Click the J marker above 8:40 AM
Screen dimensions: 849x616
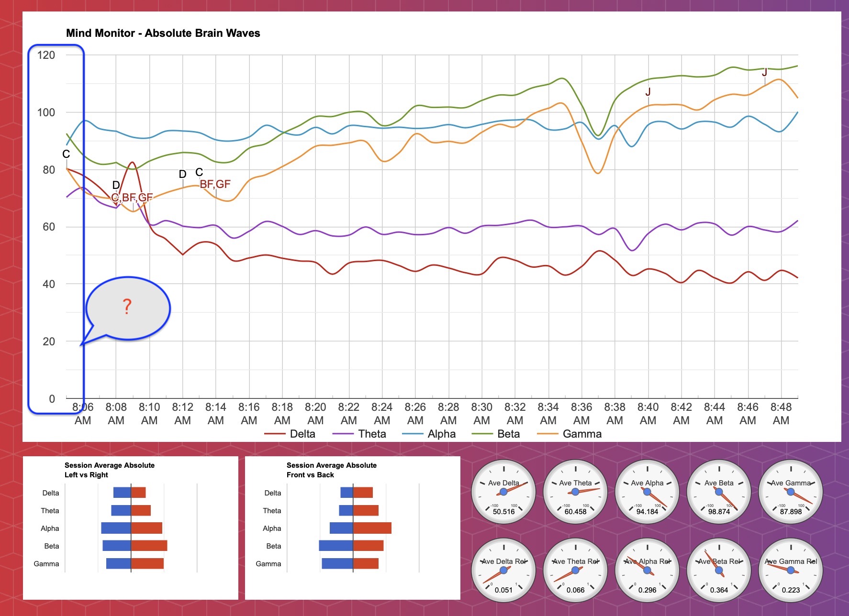[648, 91]
